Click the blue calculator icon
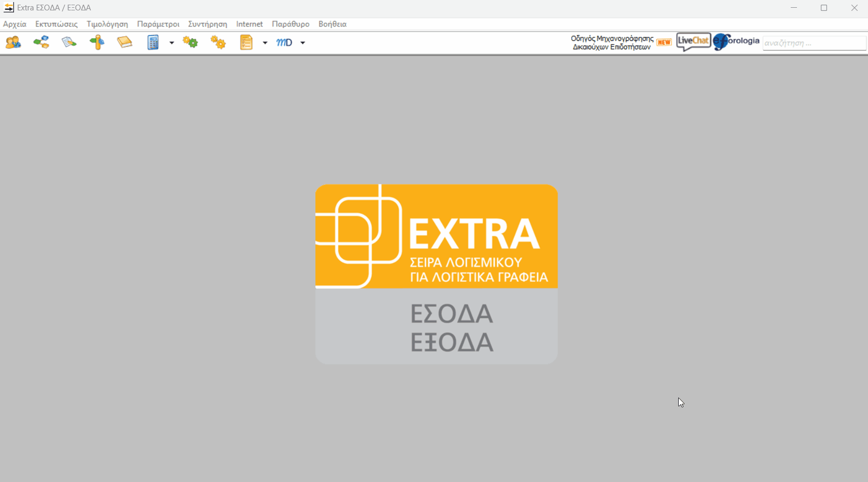The image size is (868, 482). click(x=153, y=42)
